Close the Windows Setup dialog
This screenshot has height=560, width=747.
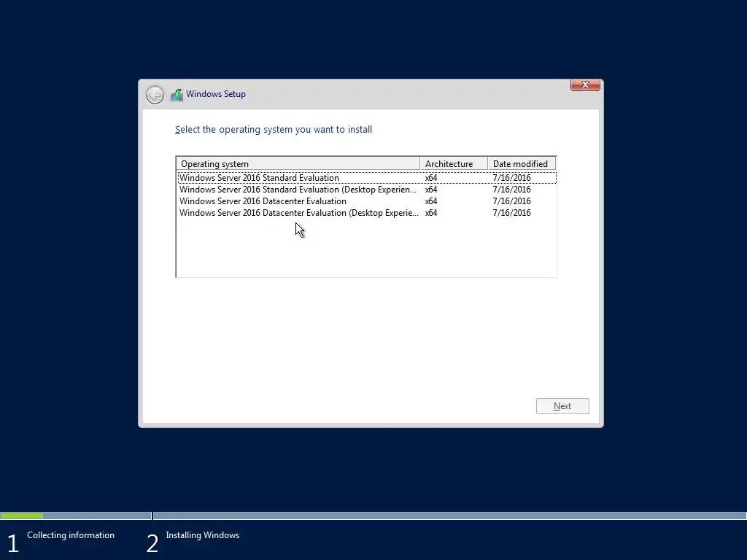pos(585,85)
